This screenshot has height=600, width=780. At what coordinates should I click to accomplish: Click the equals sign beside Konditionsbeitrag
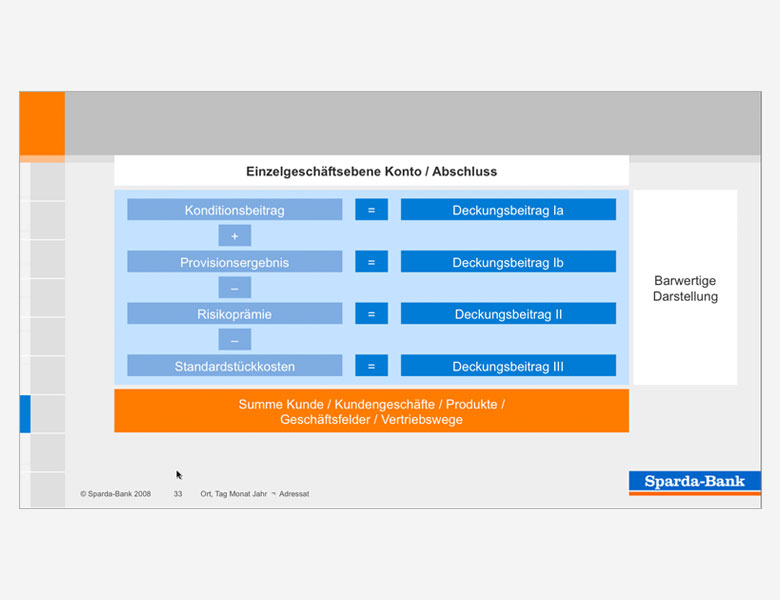tap(371, 210)
